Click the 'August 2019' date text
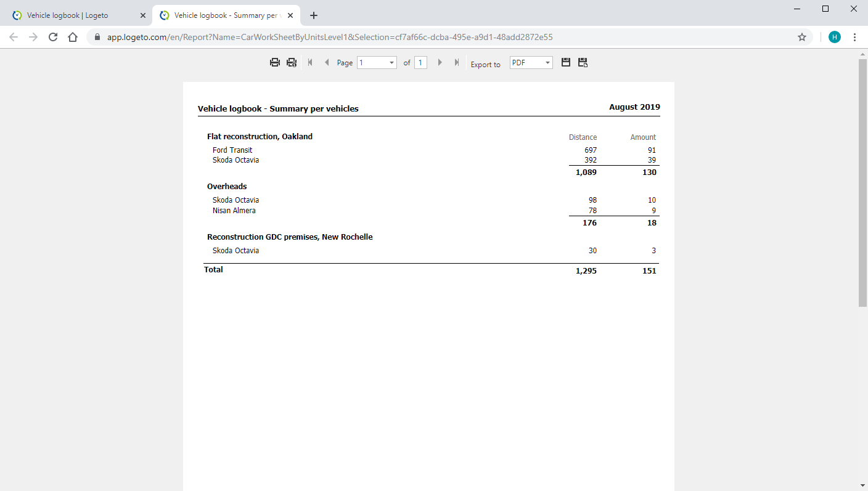 pyautogui.click(x=634, y=107)
